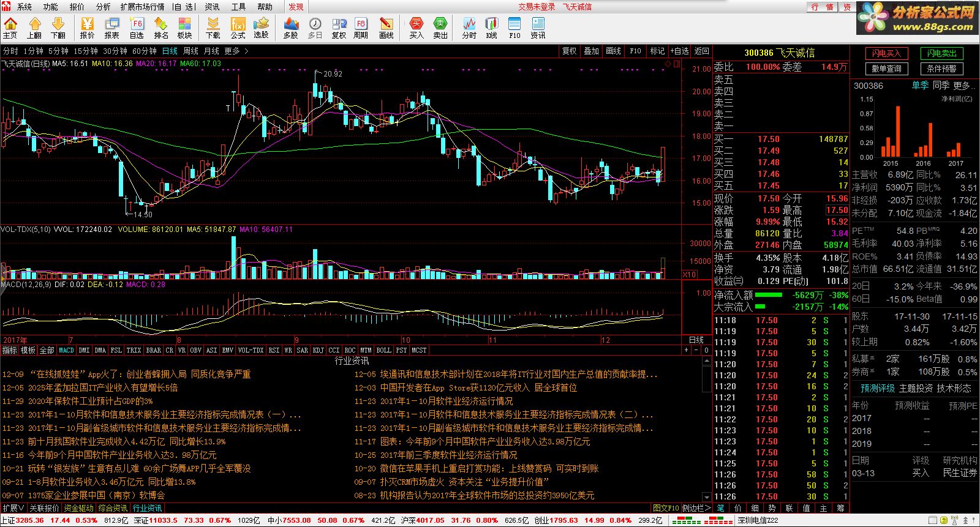Open the 公式 formula icon
Screen dimensions: 980x527
click(x=238, y=28)
